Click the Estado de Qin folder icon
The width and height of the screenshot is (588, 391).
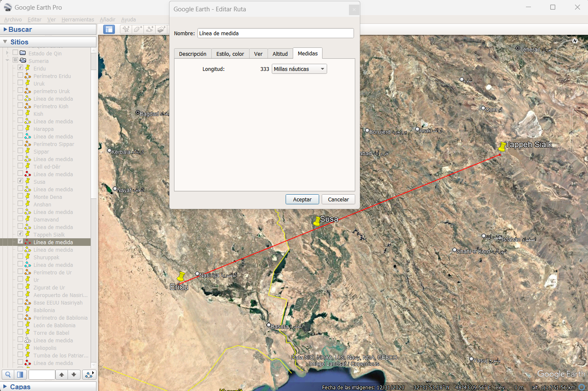pos(23,53)
